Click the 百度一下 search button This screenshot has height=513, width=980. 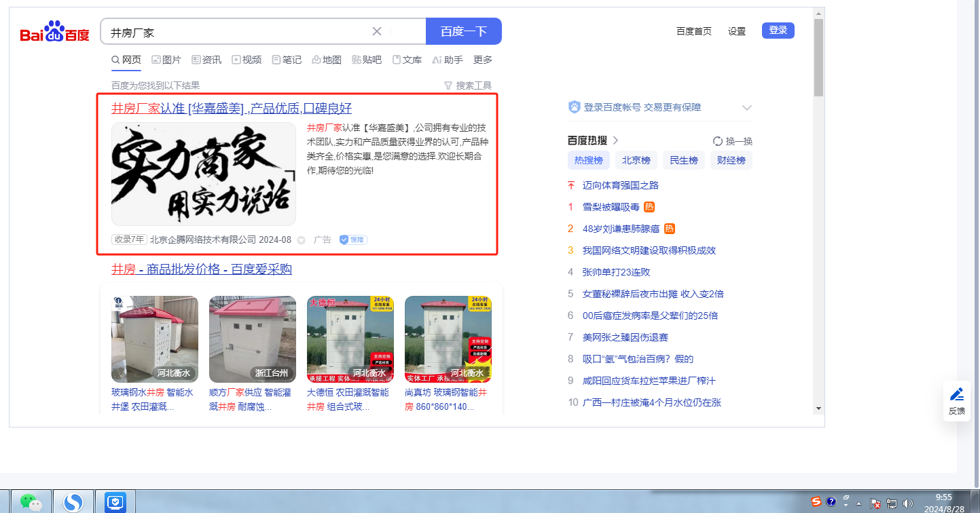[464, 31]
